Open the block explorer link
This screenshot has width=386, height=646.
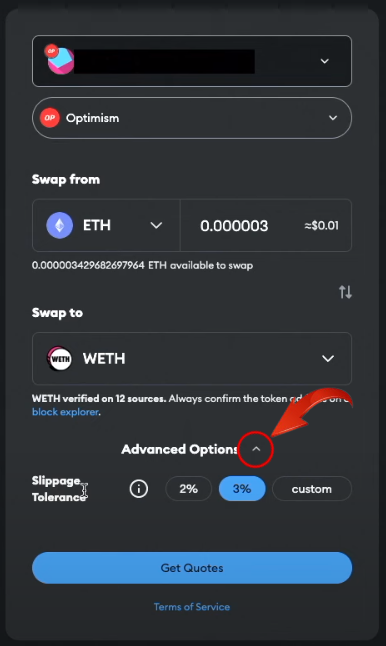tap(66, 412)
